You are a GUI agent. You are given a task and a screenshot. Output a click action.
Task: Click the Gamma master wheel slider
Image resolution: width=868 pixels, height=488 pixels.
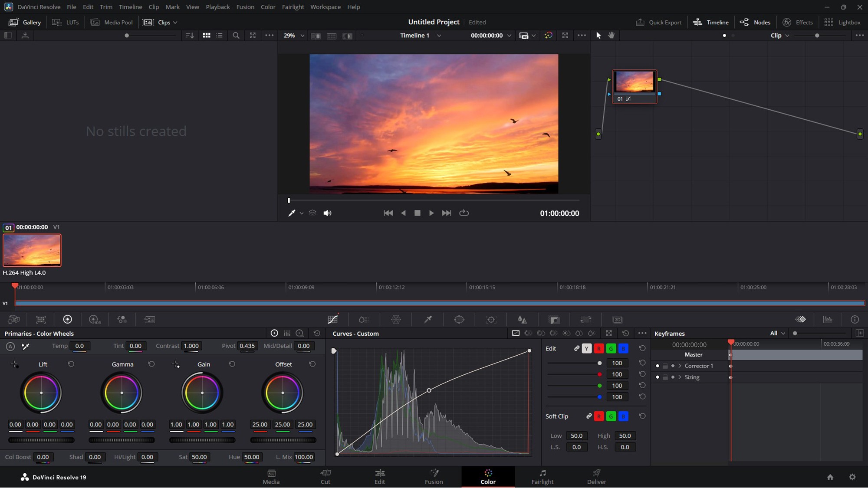(x=122, y=440)
